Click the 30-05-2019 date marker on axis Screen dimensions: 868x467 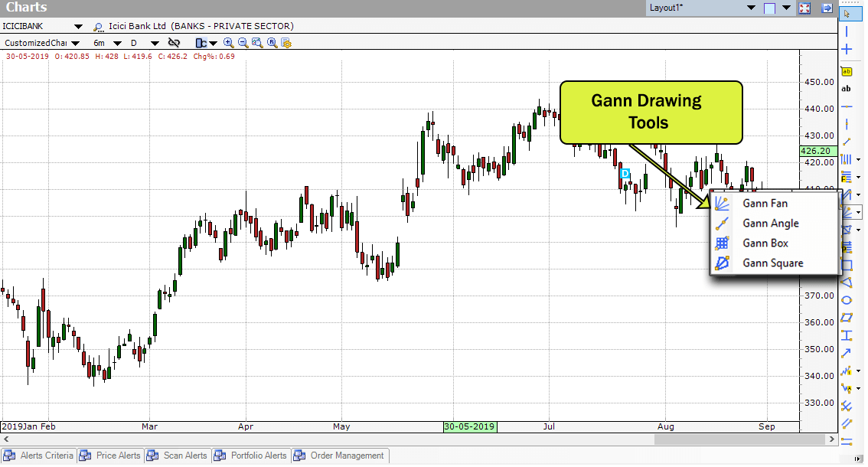469,426
